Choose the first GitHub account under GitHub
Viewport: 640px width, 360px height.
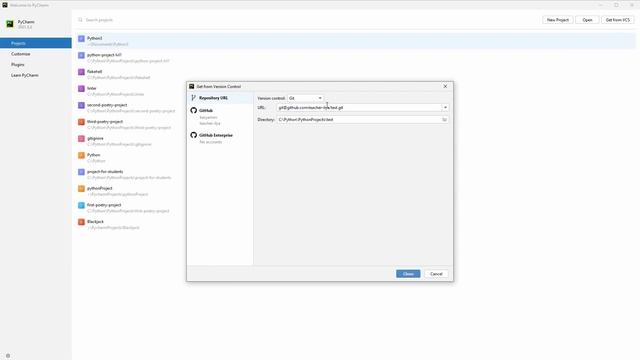click(208, 118)
